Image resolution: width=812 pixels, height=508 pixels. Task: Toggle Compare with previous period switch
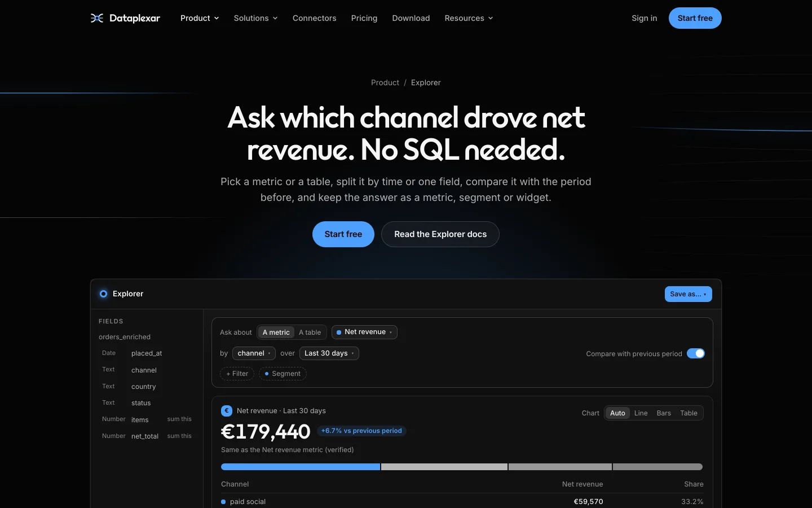tap(696, 353)
